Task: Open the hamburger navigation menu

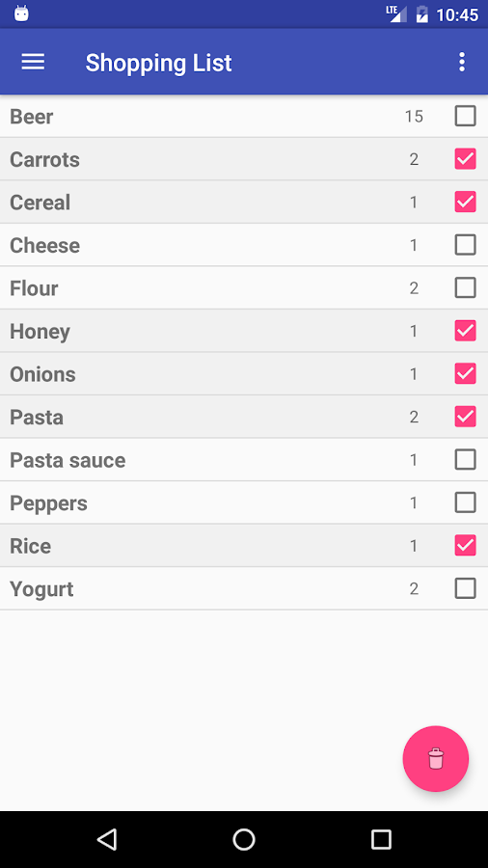Action: point(33,62)
